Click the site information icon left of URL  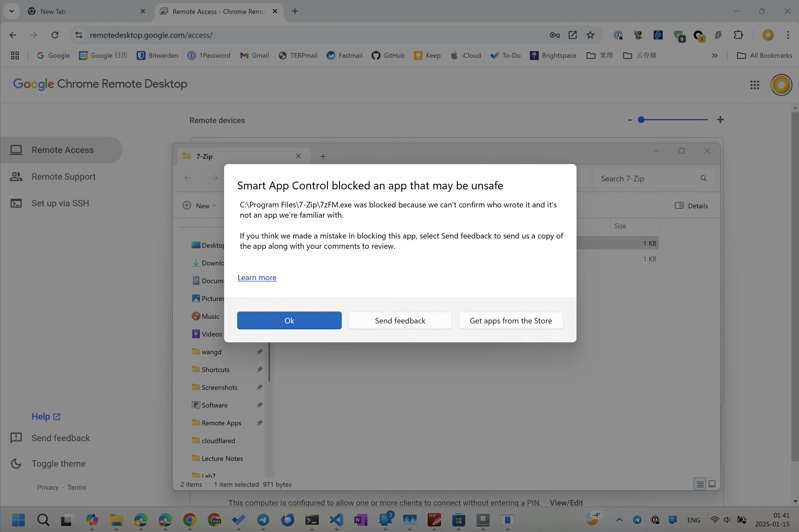79,35
